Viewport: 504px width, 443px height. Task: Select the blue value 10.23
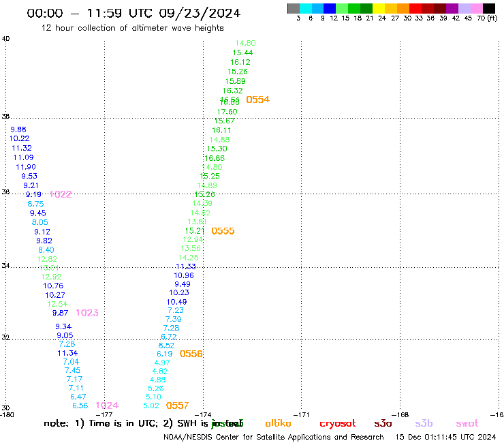pyautogui.click(x=179, y=293)
